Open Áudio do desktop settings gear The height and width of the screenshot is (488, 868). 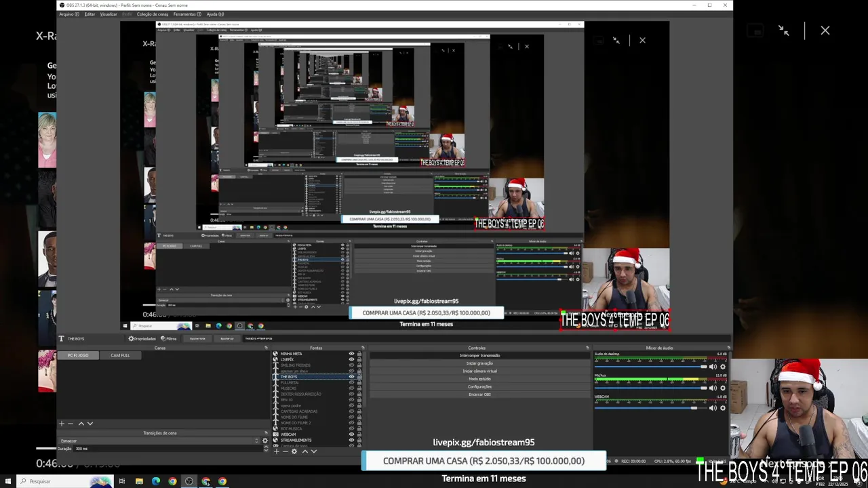[723, 367]
